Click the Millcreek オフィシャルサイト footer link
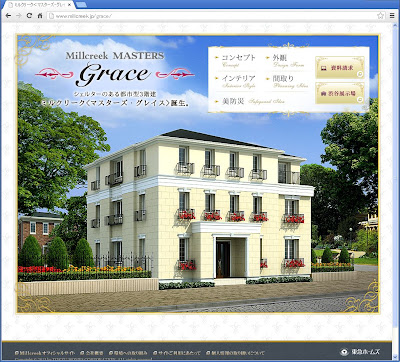Viewport: 400px width, 362px height. [46, 353]
